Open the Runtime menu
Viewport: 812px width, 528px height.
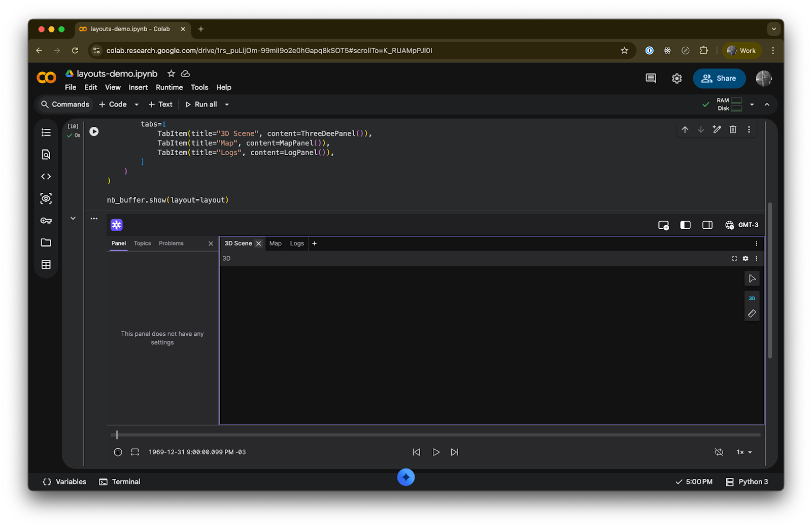click(x=169, y=87)
